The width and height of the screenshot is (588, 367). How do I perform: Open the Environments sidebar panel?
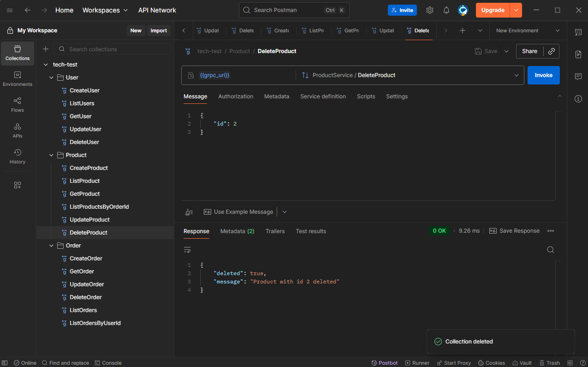(x=18, y=78)
